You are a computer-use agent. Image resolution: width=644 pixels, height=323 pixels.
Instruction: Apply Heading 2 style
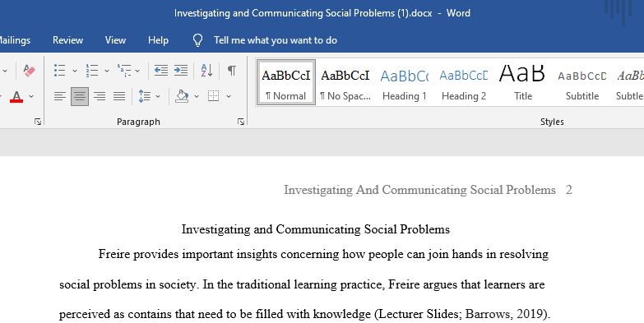[x=464, y=82]
